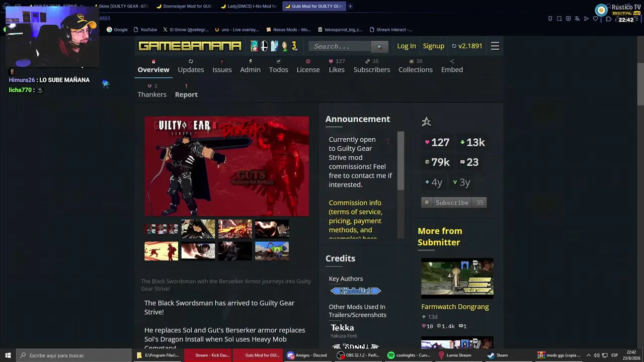Click the Windows taskbar search box
644x362 pixels.
click(x=74, y=355)
